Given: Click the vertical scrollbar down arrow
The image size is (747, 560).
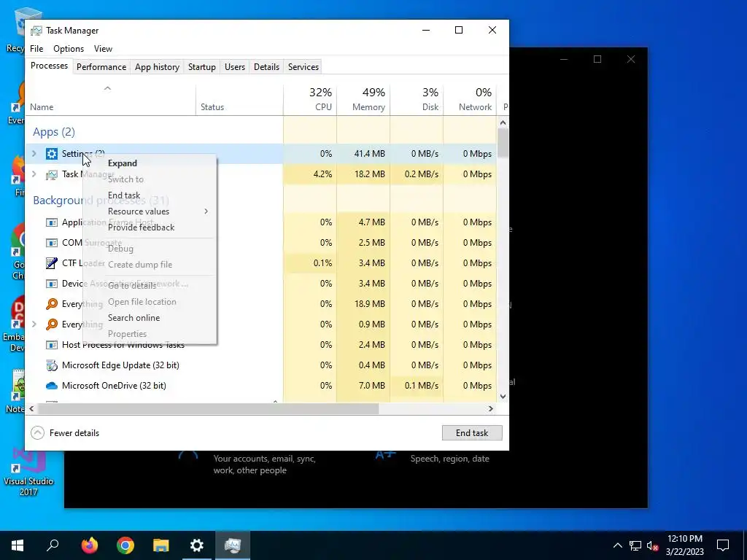Looking at the screenshot, I should (503, 397).
